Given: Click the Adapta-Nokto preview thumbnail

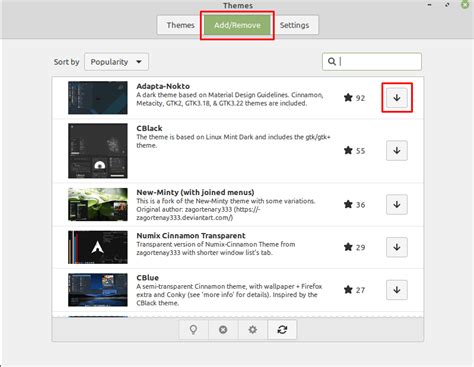Looking at the screenshot, I should pos(98,98).
